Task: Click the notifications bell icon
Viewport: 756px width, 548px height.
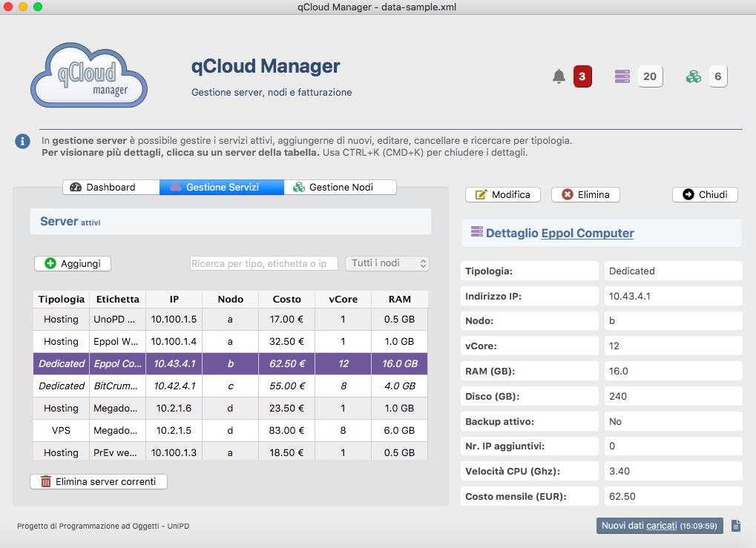Action: point(559,76)
